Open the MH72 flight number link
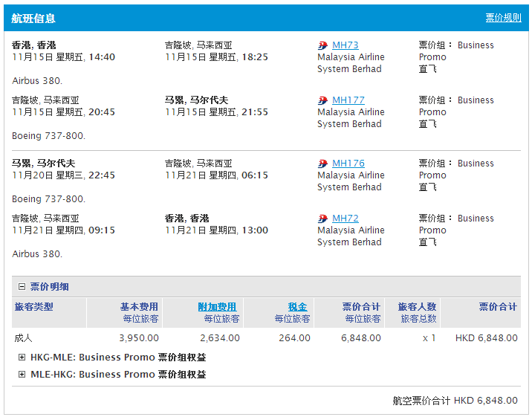The image size is (532, 417). point(345,219)
